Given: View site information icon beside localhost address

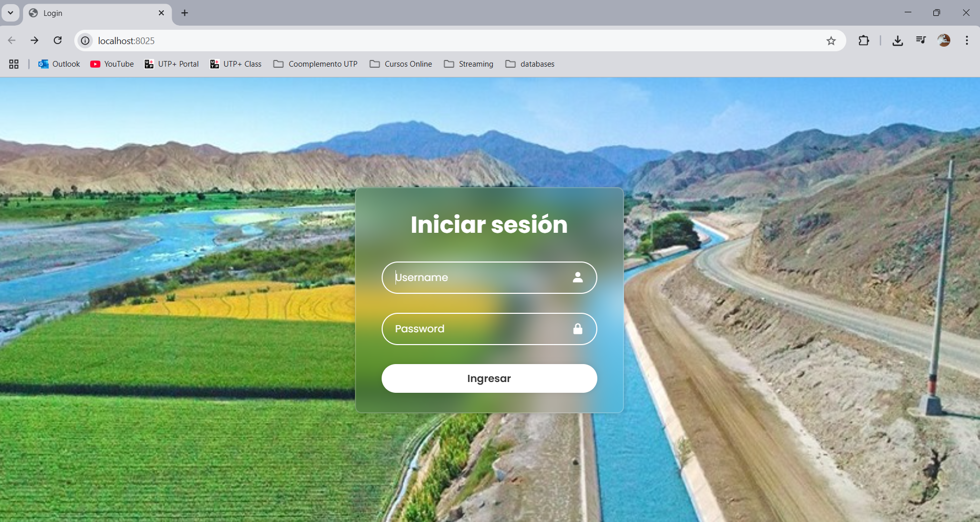Looking at the screenshot, I should [x=86, y=41].
